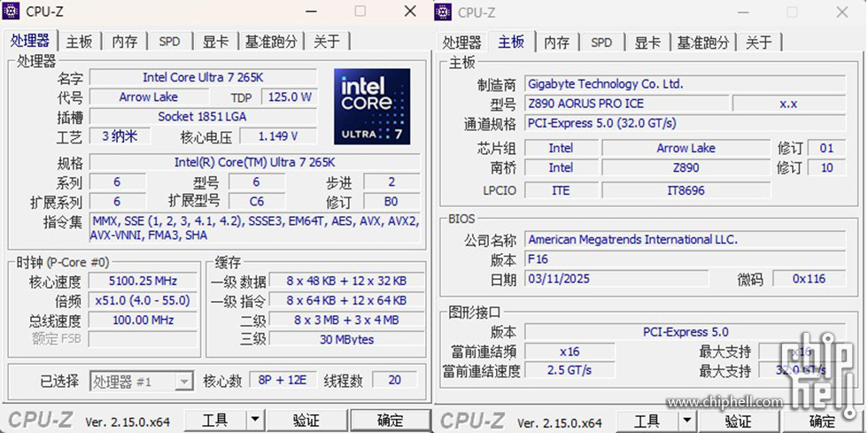
Task: Click the instruction set list text
Action: 255,228
